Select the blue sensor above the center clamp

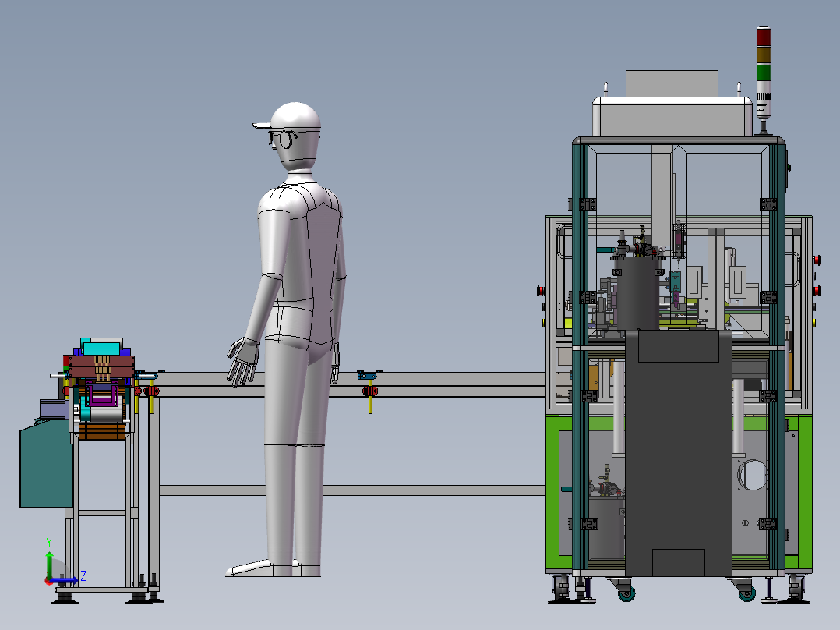[368, 375]
